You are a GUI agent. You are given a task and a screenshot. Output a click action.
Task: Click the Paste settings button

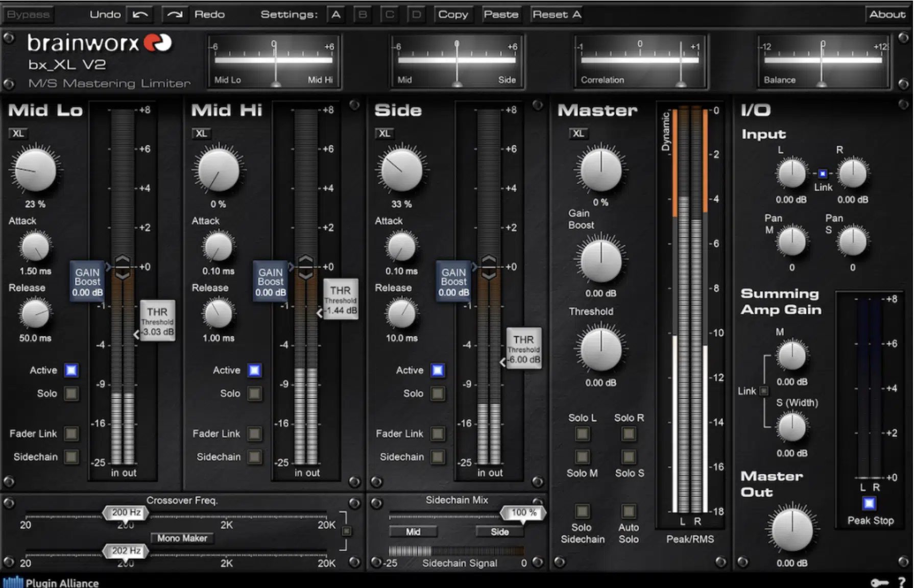coord(501,14)
